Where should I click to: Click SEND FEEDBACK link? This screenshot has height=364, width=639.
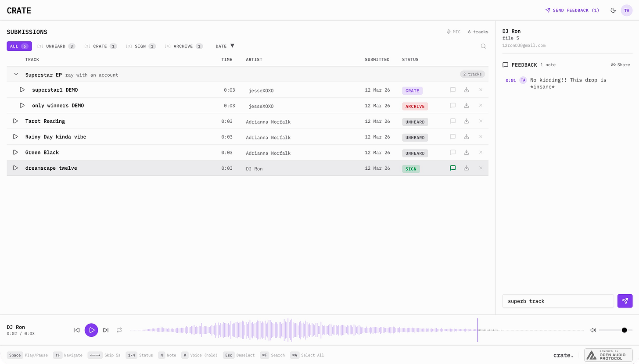click(x=572, y=10)
